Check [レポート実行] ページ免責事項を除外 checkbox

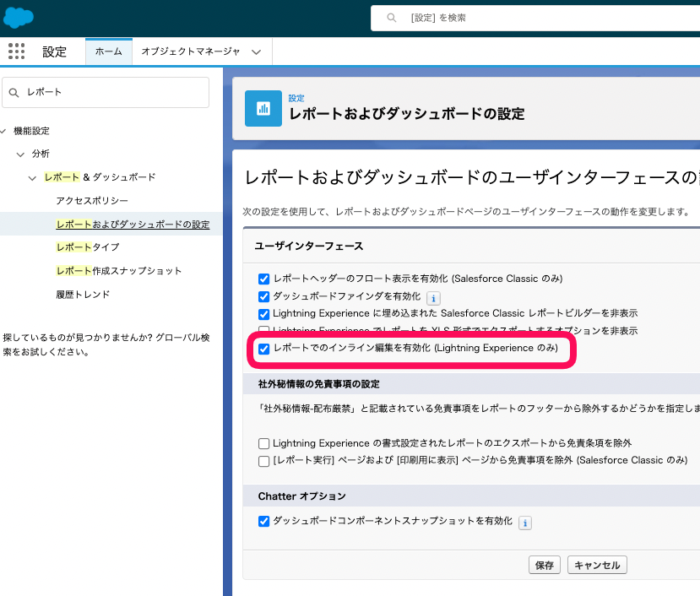[263, 461]
